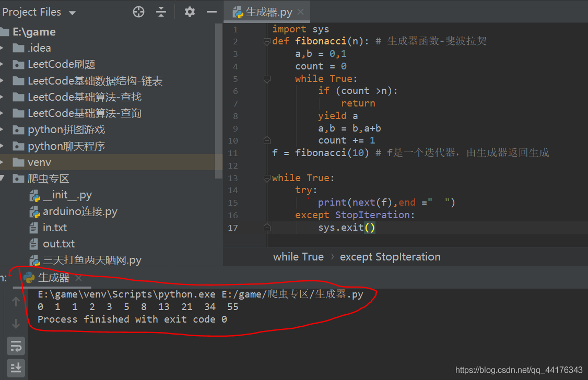
Task: Click the Fibonacci output line '0 1 1 2 3'
Action: [138, 307]
